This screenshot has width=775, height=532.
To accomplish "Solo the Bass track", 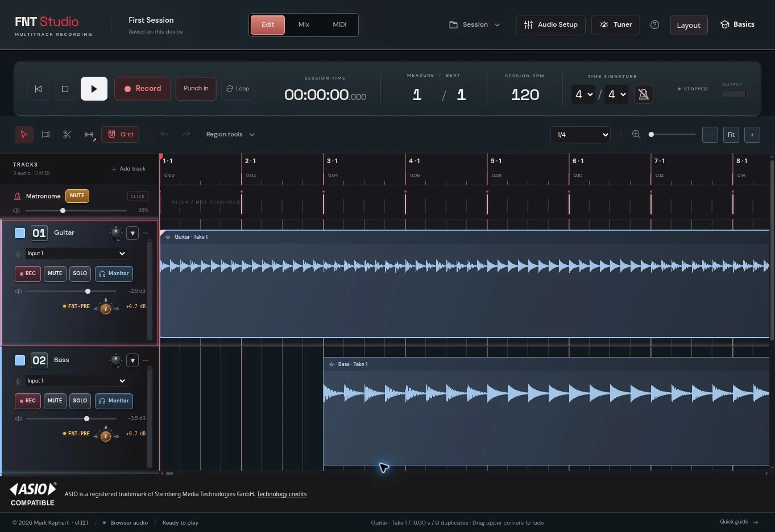I will [80, 401].
